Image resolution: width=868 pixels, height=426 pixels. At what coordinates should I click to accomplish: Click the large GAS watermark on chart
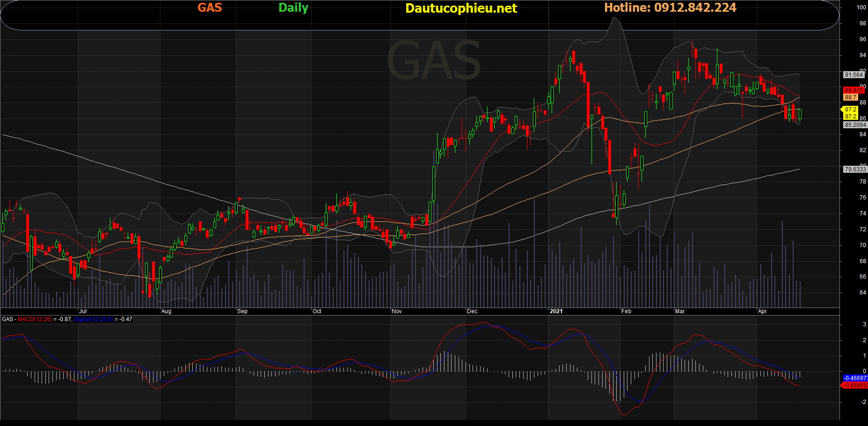pos(433,61)
